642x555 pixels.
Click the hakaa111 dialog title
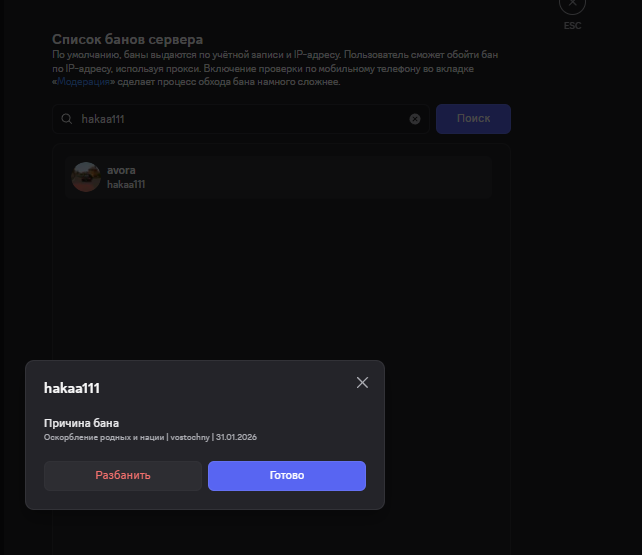pos(71,387)
